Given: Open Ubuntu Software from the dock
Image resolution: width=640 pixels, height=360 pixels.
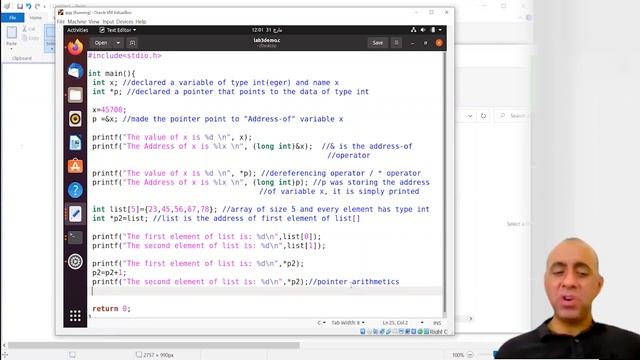Looking at the screenshot, I should tap(75, 167).
